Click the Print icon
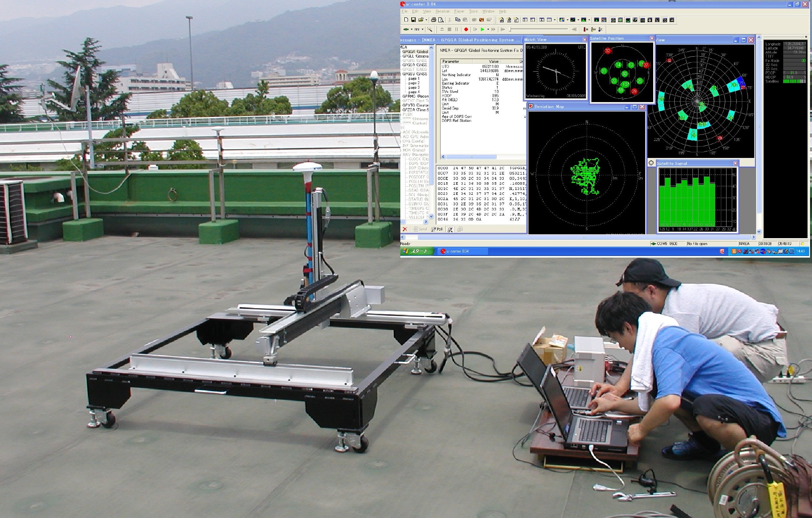Image resolution: width=812 pixels, height=518 pixels. [x=434, y=20]
